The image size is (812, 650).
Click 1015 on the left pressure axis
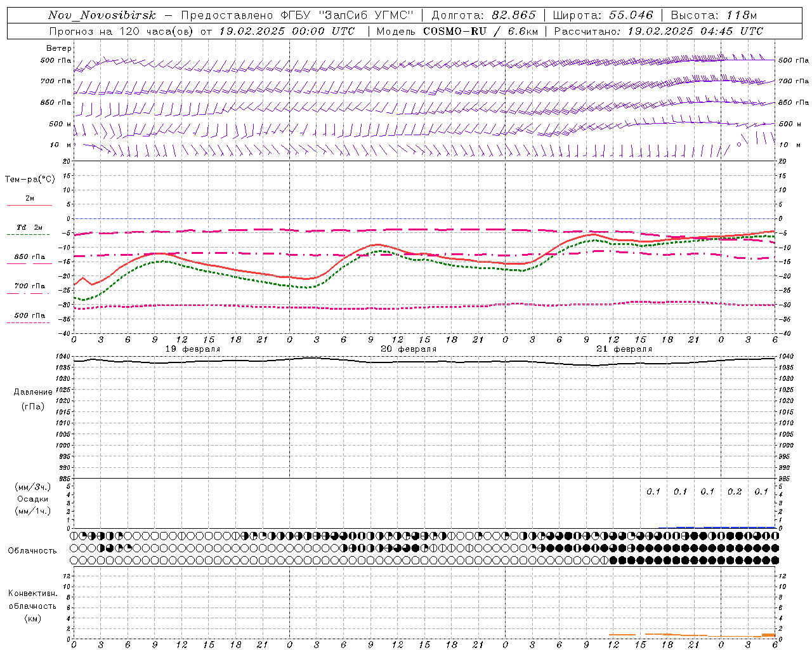coord(63,412)
